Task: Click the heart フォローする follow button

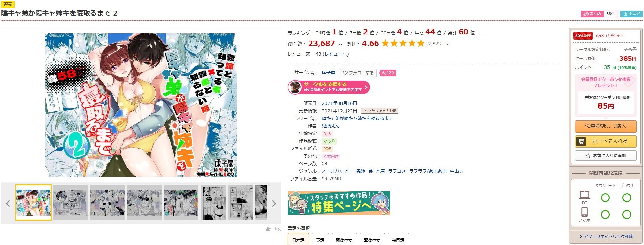Action: [358, 73]
